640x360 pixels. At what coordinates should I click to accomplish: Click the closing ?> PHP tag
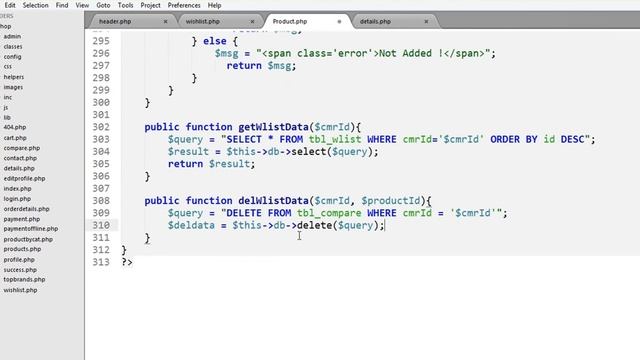[127, 262]
